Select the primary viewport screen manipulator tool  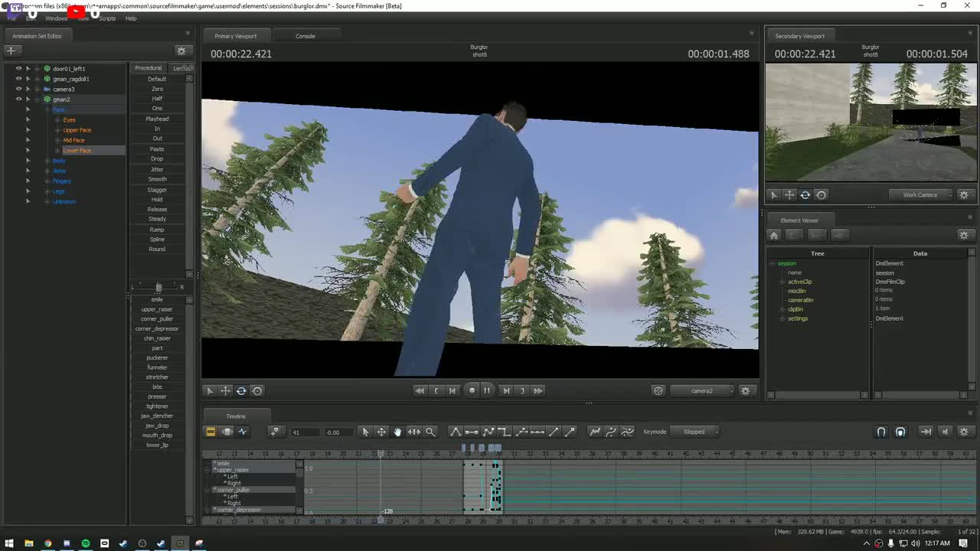(257, 390)
